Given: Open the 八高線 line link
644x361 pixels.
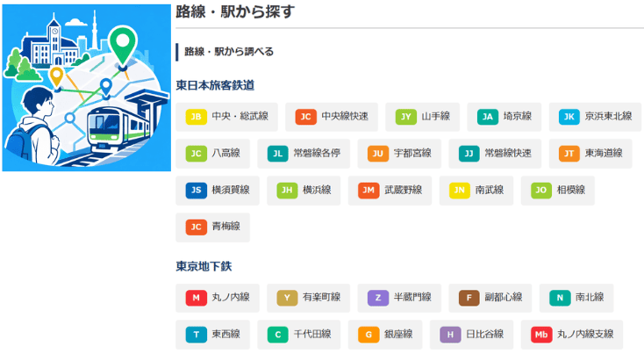Looking at the screenshot, I should pos(212,154).
